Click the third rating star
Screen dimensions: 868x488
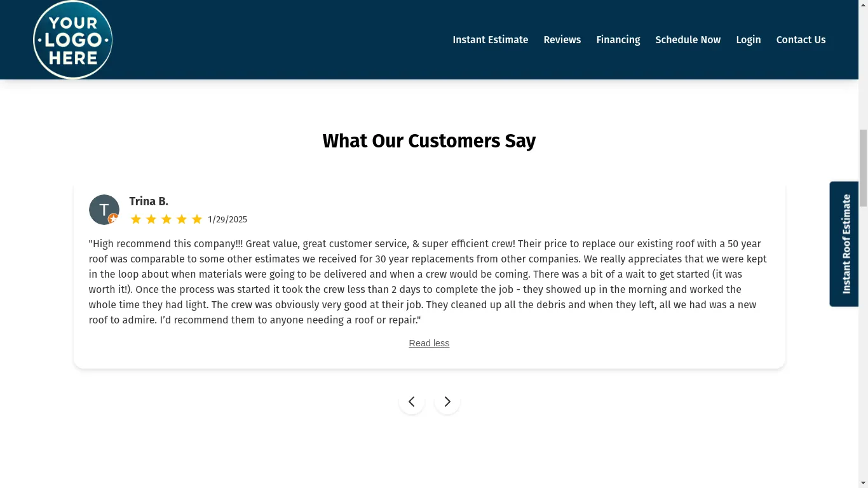166,219
